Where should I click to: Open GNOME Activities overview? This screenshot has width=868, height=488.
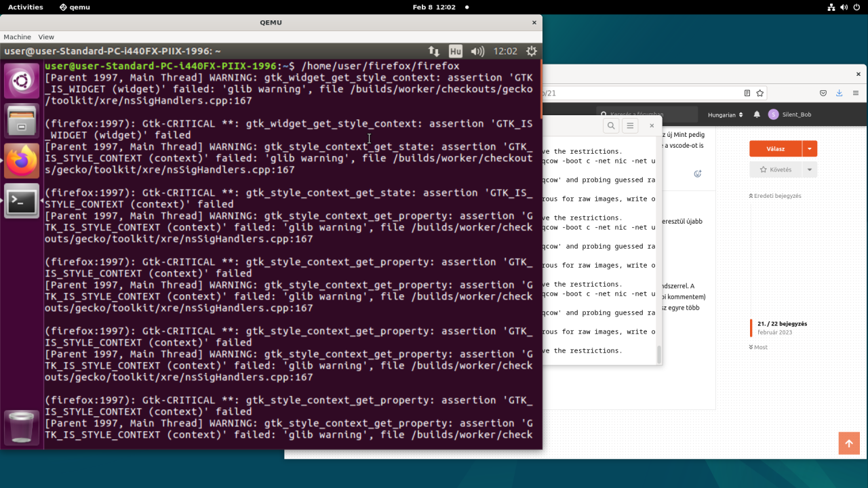click(25, 7)
